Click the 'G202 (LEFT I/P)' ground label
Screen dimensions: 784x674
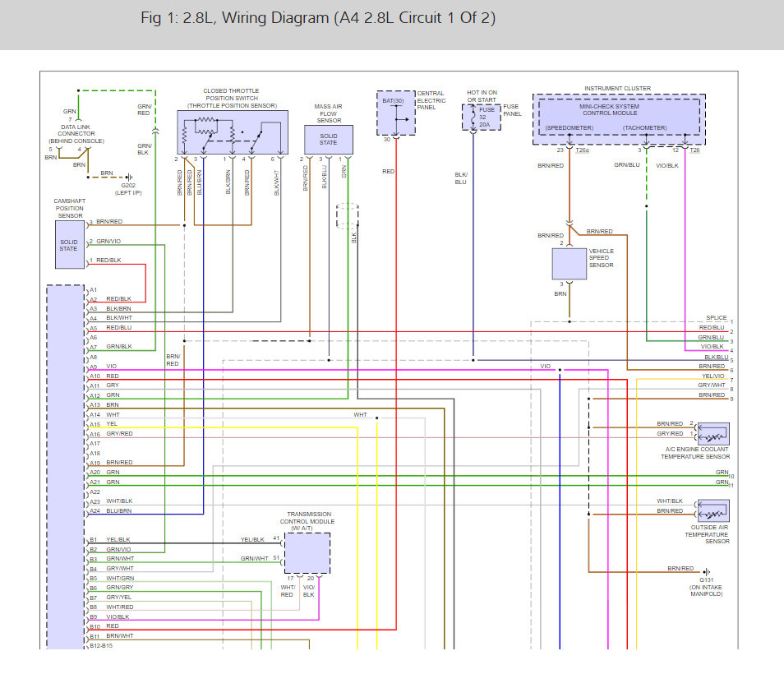click(x=128, y=189)
